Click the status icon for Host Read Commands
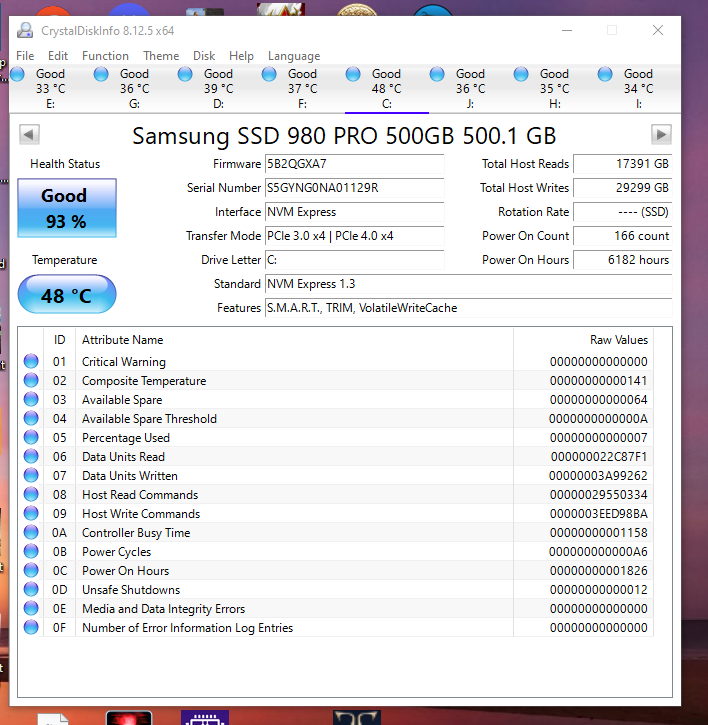 (31, 494)
